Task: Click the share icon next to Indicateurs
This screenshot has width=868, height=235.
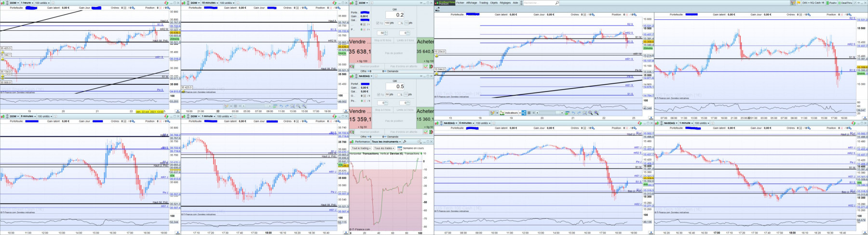Action: point(524,113)
